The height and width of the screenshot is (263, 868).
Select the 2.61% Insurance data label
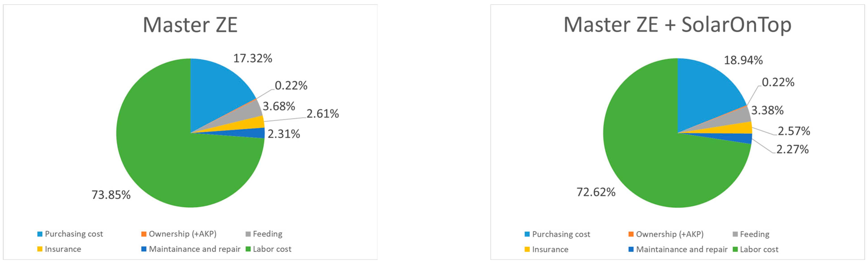(x=322, y=114)
